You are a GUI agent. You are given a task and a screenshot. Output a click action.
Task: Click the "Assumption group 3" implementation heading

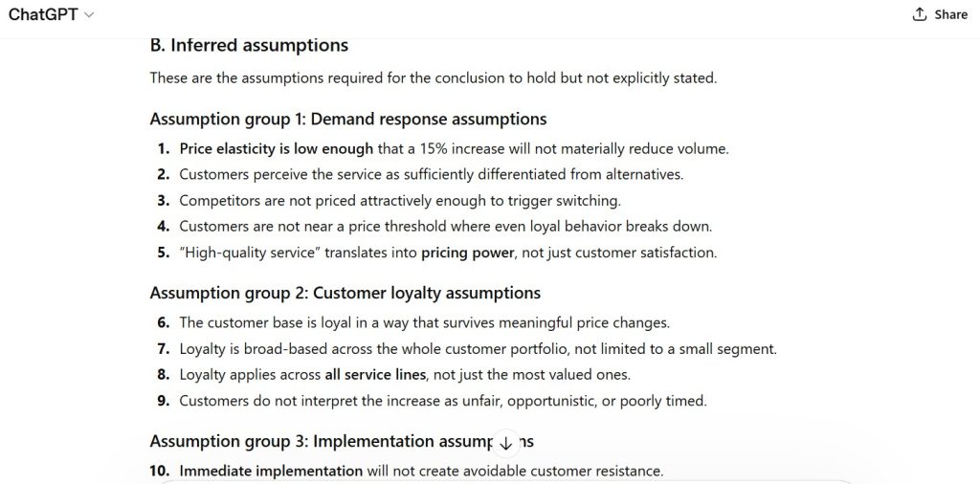click(325, 441)
